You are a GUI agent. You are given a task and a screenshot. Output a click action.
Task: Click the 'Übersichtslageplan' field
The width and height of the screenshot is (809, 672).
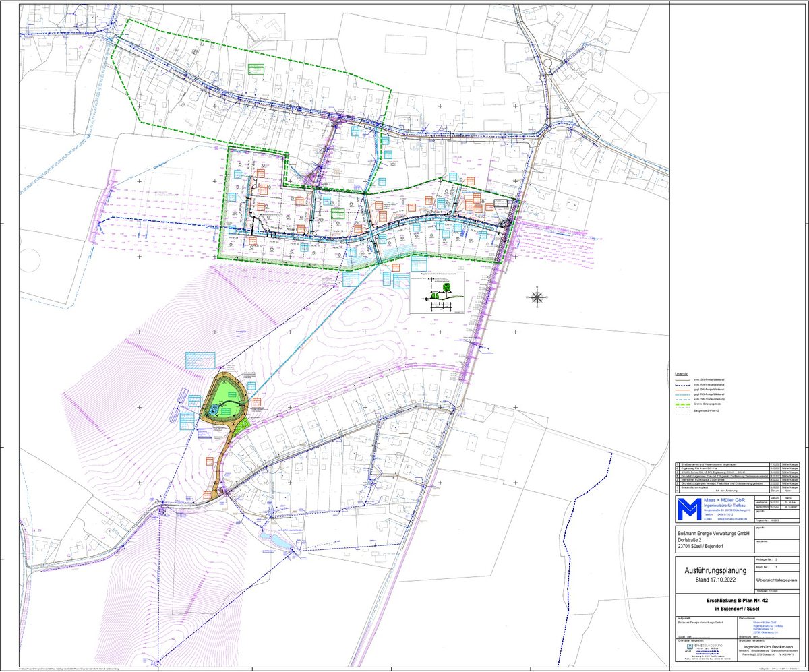coord(777,580)
